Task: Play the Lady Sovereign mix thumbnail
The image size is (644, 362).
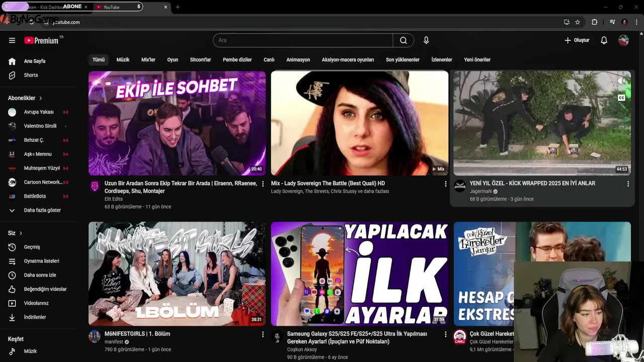Action: tap(360, 123)
